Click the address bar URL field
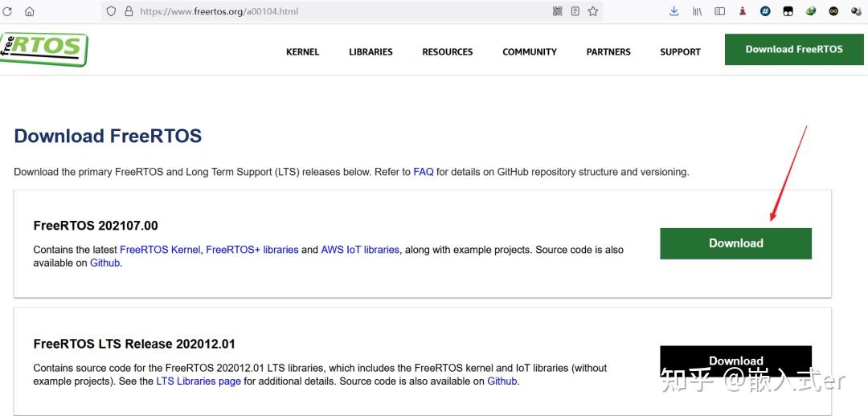868x416 pixels. pos(321,11)
